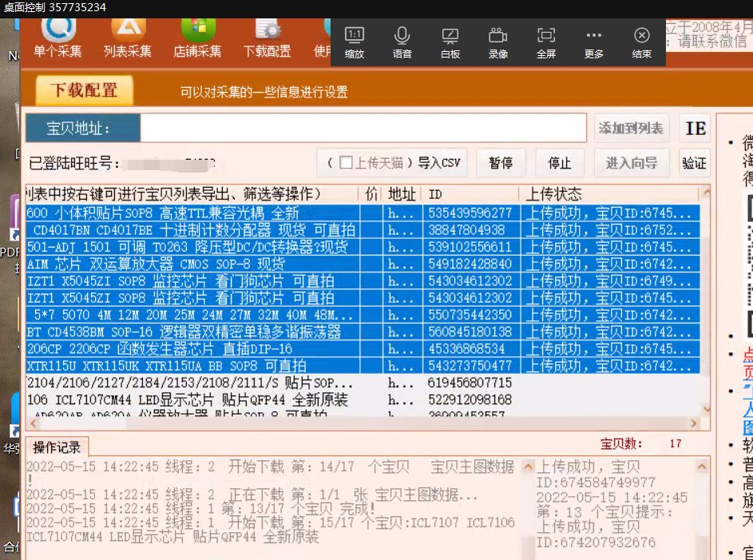The width and height of the screenshot is (753, 560).
Task: Select the yellow 下载配置 tab
Action: pyautogui.click(x=85, y=90)
